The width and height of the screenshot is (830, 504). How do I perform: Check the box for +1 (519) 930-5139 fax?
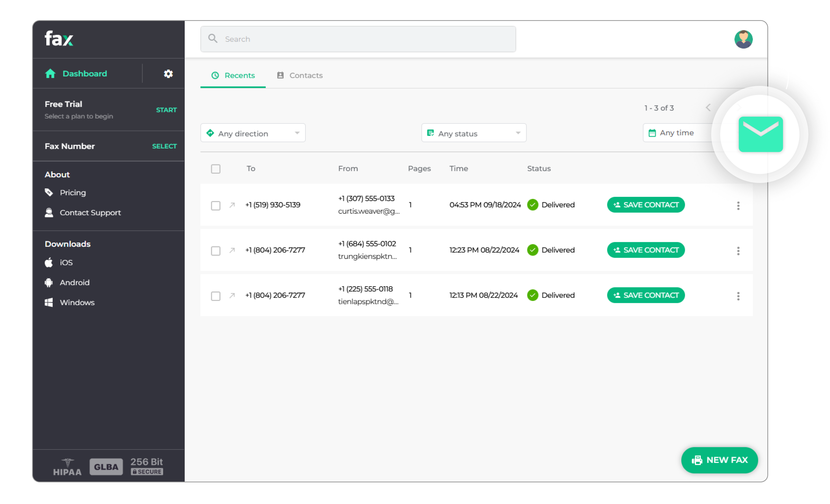pyautogui.click(x=216, y=205)
